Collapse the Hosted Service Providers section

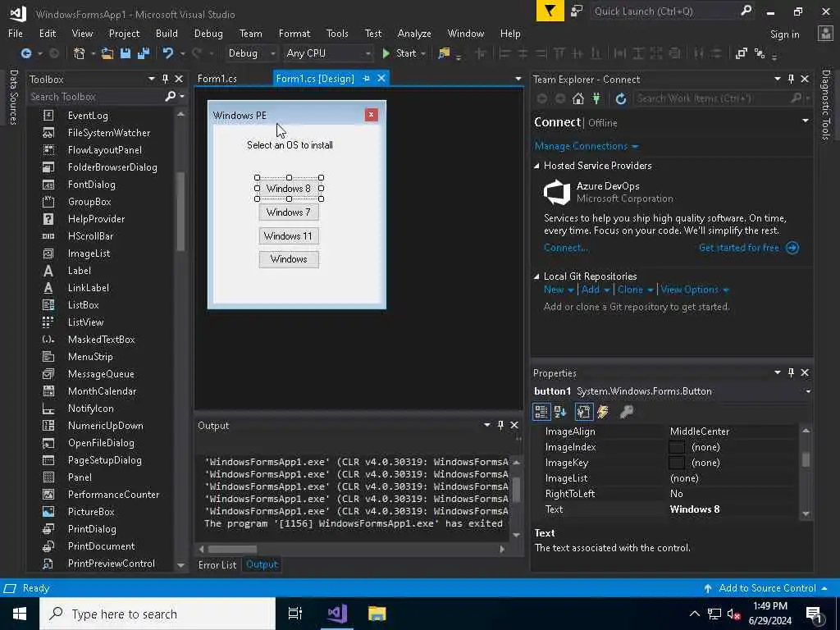536,166
